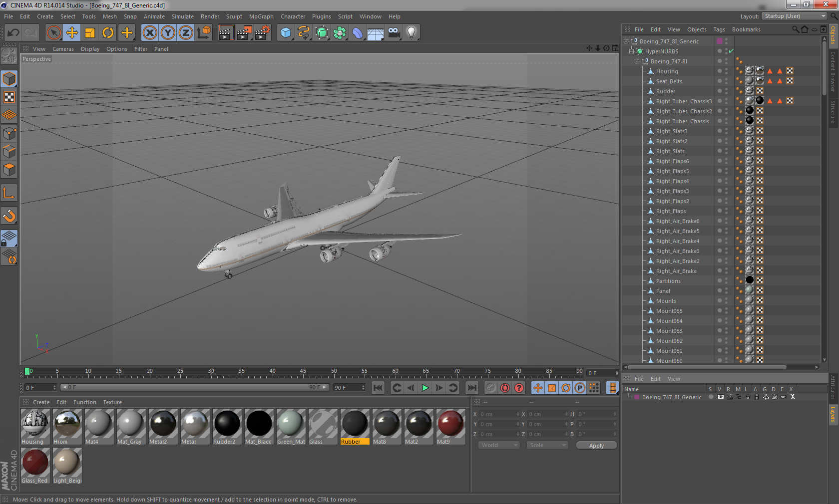Activate the Move tool
Viewport: 839px width, 504px height.
click(x=72, y=33)
